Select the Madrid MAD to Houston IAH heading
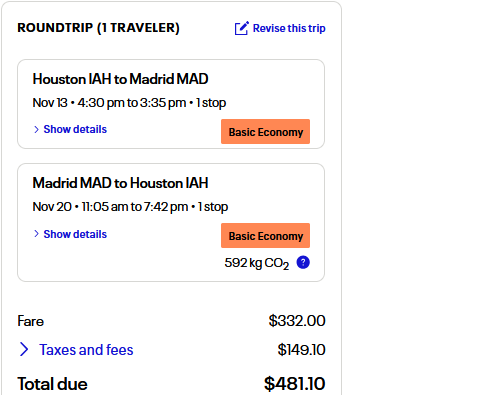The width and height of the screenshot is (500, 395). (x=120, y=183)
